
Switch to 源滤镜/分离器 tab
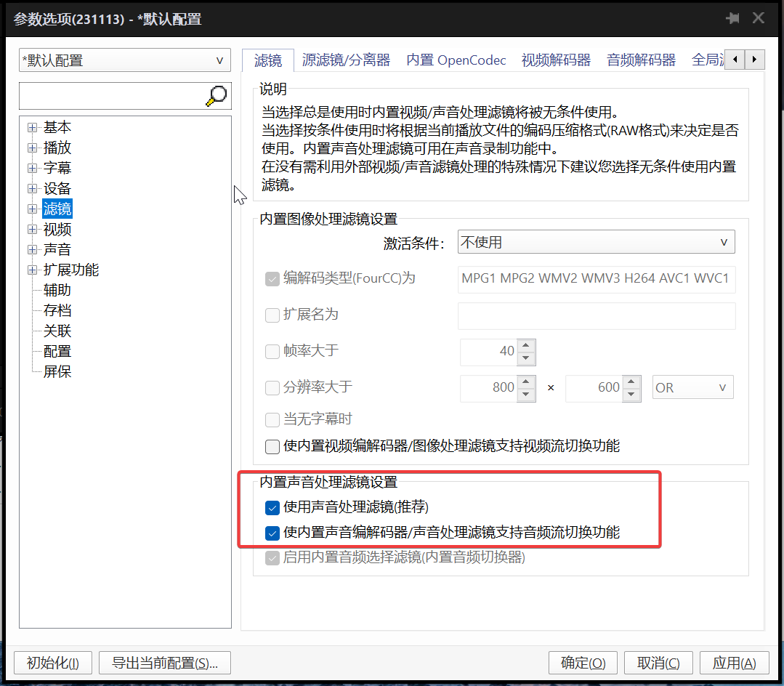(346, 60)
